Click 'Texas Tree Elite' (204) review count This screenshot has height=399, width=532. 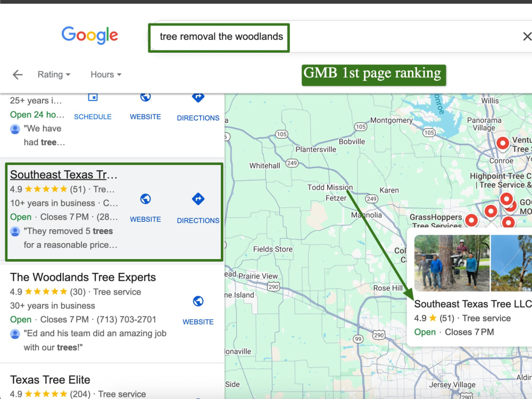pos(80,394)
